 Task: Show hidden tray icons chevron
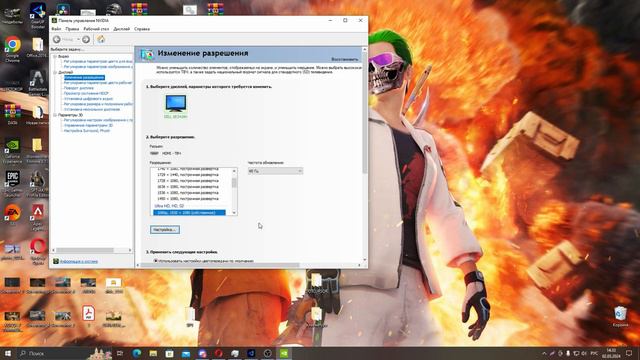[544, 353]
